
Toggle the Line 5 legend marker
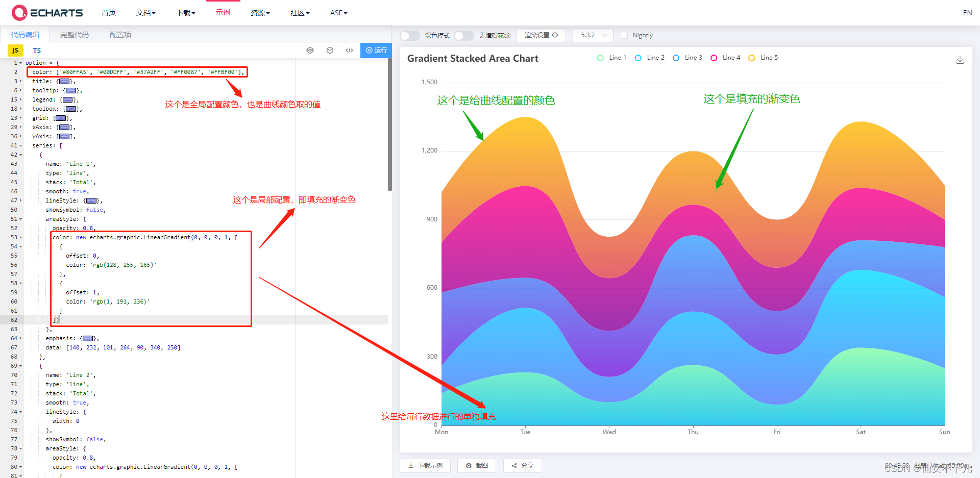751,58
